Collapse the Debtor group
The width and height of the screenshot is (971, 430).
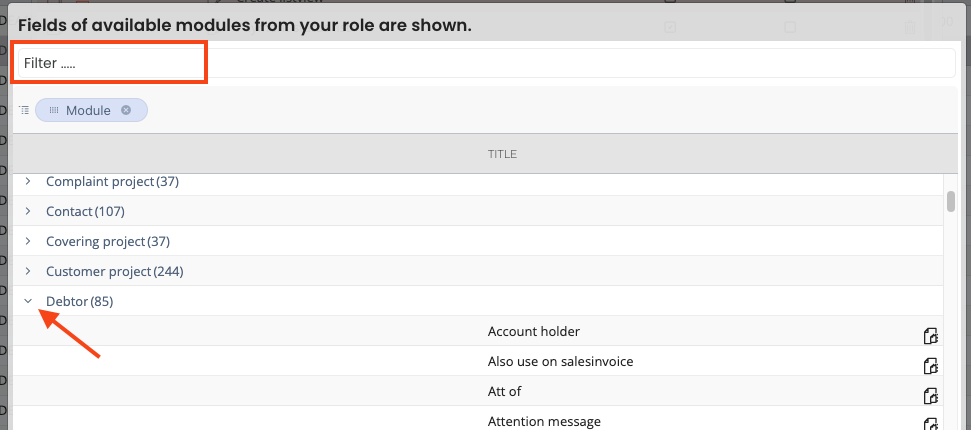pos(28,301)
